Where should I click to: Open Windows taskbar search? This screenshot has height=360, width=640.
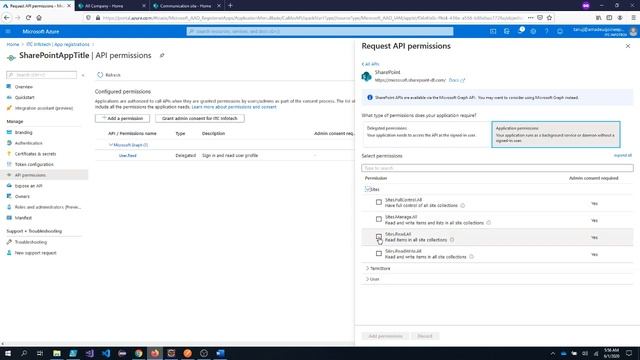(24, 353)
